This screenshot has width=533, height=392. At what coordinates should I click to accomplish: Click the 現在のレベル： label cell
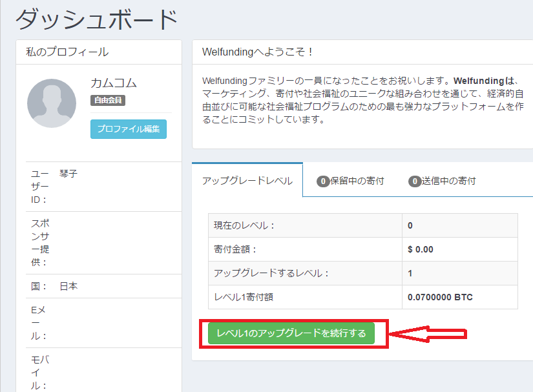pos(305,225)
